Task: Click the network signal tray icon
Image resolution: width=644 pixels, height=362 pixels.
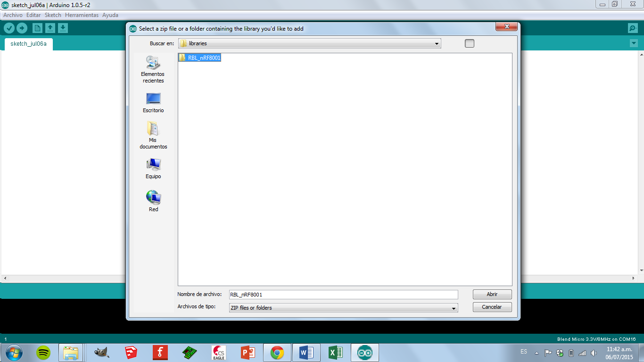Action: [x=582, y=353]
